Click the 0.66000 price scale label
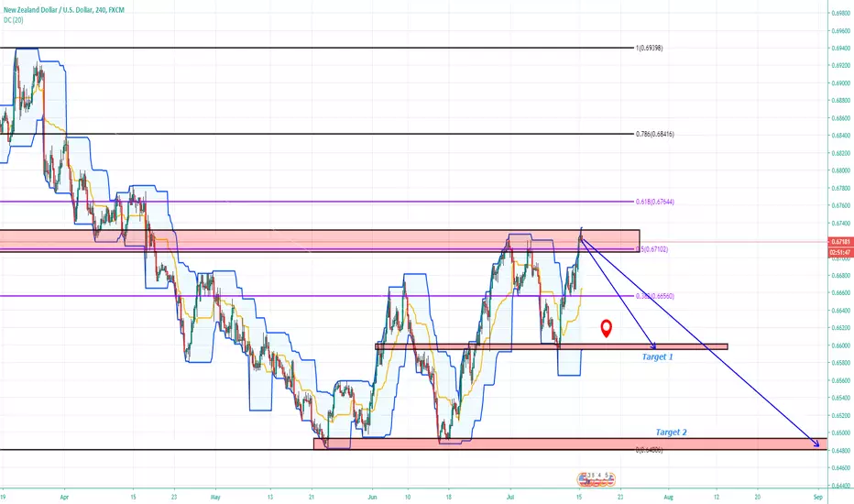Image resolution: width=854 pixels, height=504 pixels. point(841,345)
